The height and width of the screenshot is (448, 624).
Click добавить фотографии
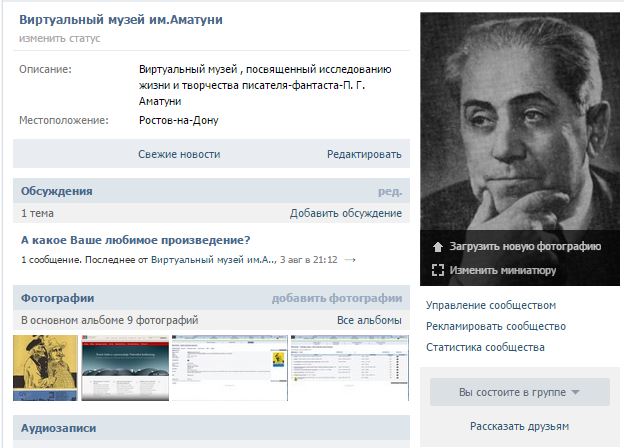point(337,298)
